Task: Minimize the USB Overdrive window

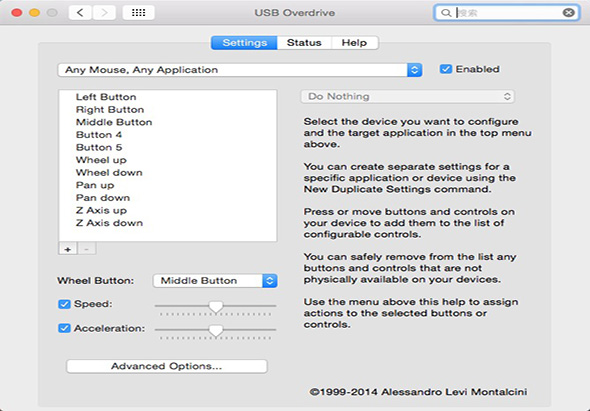Action: pos(34,13)
